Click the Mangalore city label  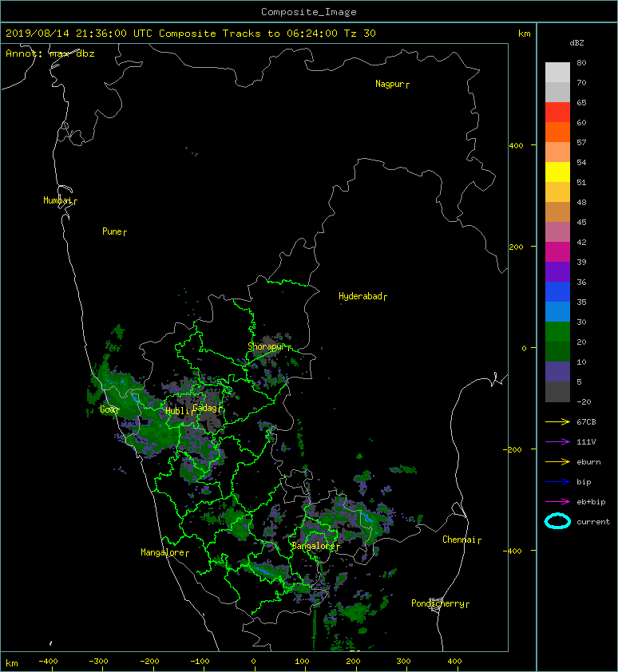[163, 553]
